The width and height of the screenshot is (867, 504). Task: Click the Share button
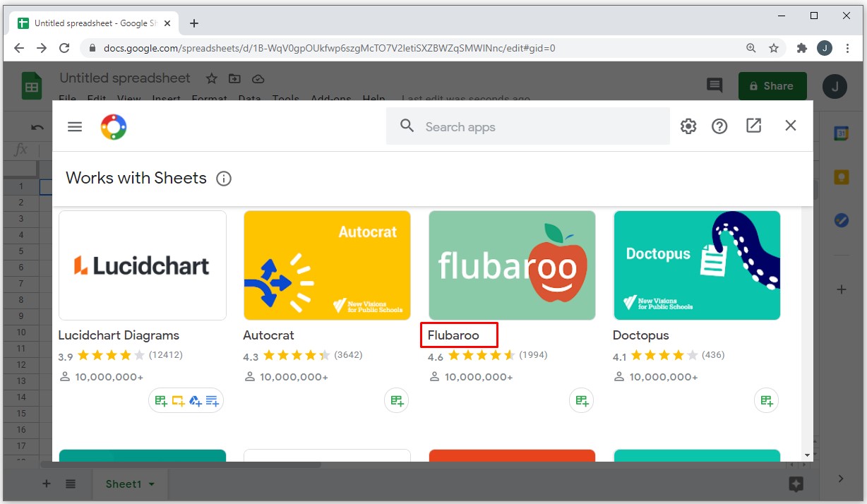pos(772,86)
